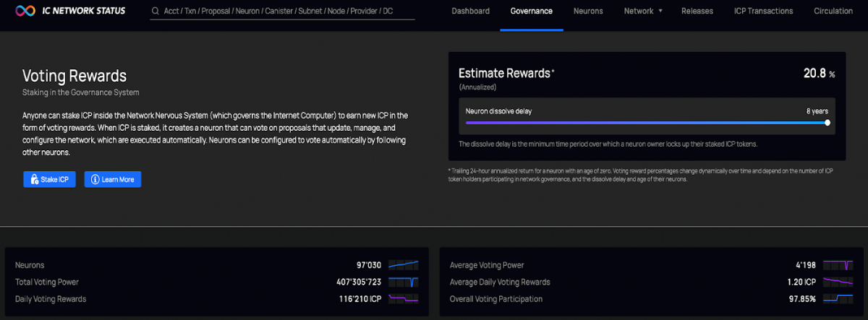Select the Governance tab
Viewport: 868px width, 320px height.
point(532,11)
